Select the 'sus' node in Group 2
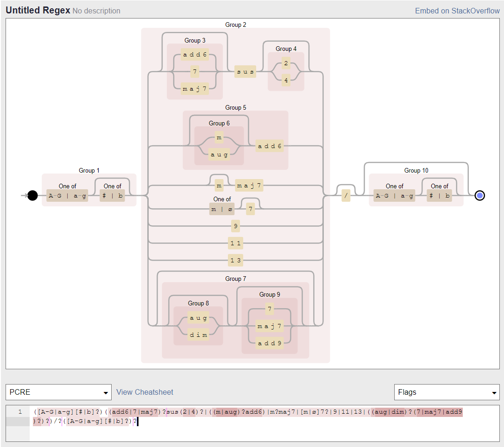Viewport: 504px width, 447px height. pyautogui.click(x=245, y=72)
